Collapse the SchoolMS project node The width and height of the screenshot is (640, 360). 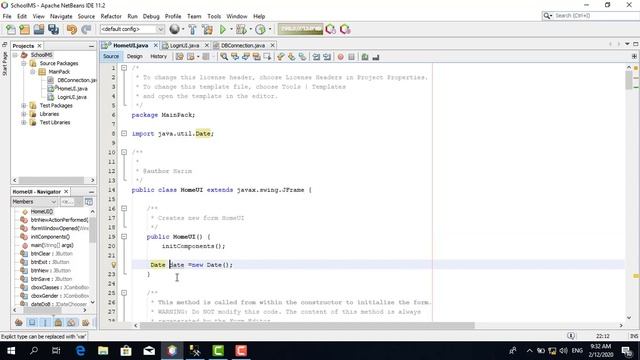click(x=15, y=55)
